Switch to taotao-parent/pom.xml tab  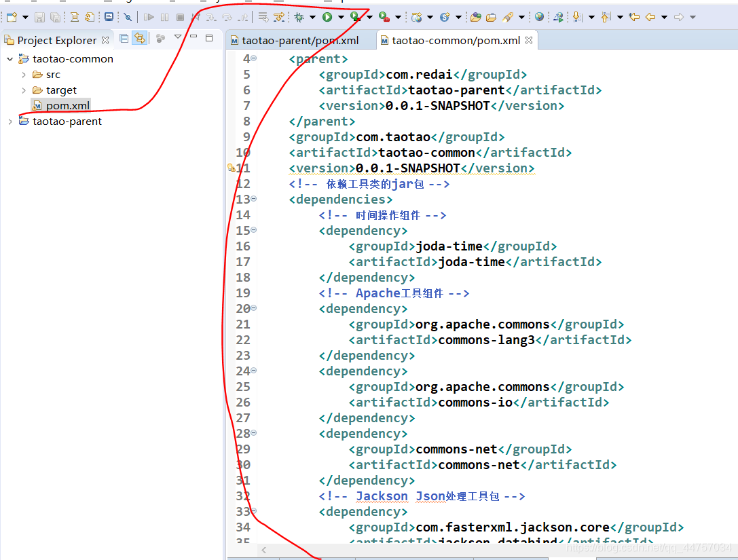point(301,41)
